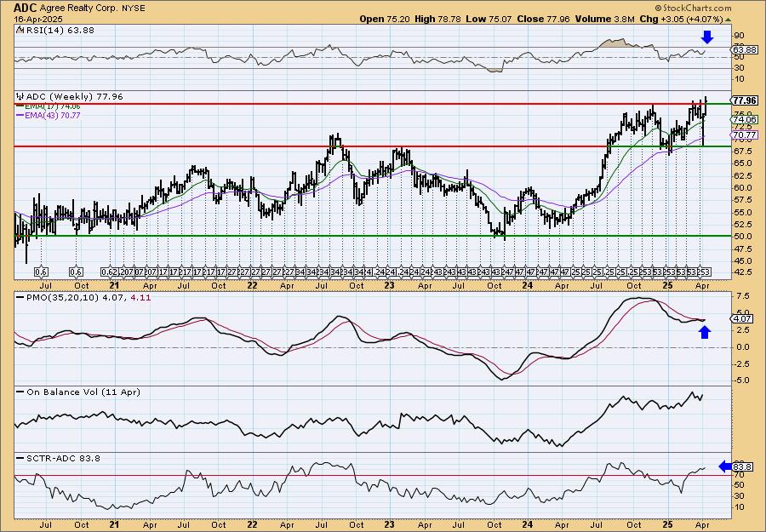
Task: Click the RSI area-chart legend icon
Action: (20, 30)
